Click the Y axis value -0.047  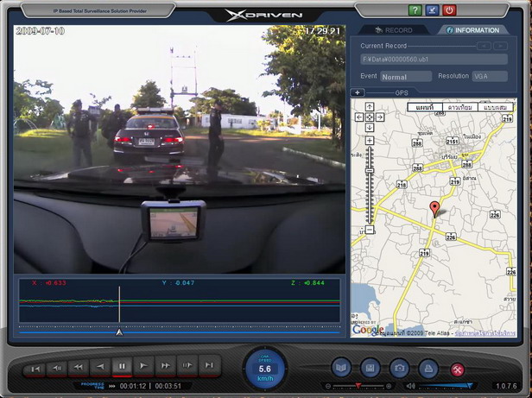click(x=184, y=282)
